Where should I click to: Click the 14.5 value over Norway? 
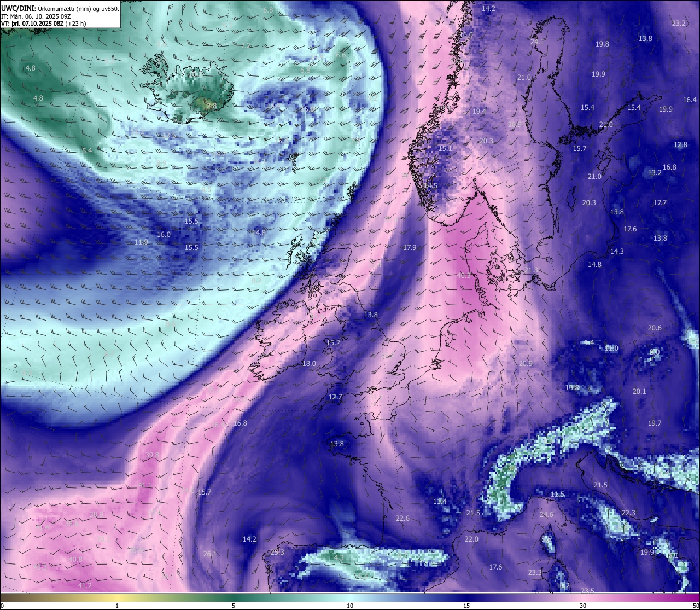pos(430,185)
